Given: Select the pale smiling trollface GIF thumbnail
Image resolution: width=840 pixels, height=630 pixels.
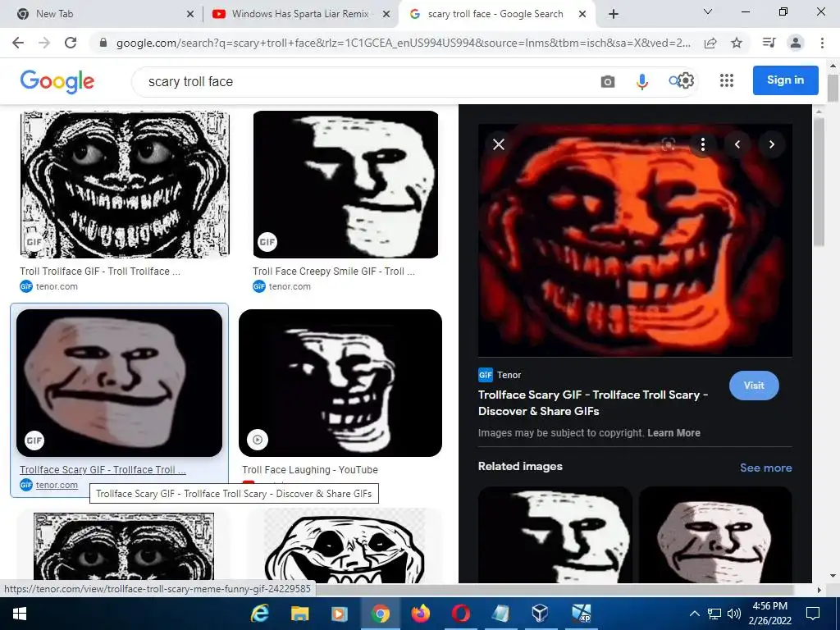Looking at the screenshot, I should (119, 383).
